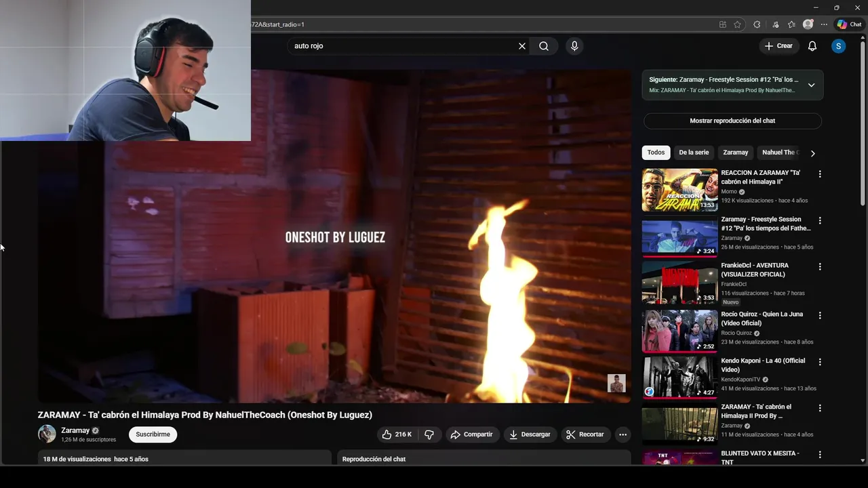The width and height of the screenshot is (868, 488).
Task: Select the De la serie chip
Action: tap(694, 152)
